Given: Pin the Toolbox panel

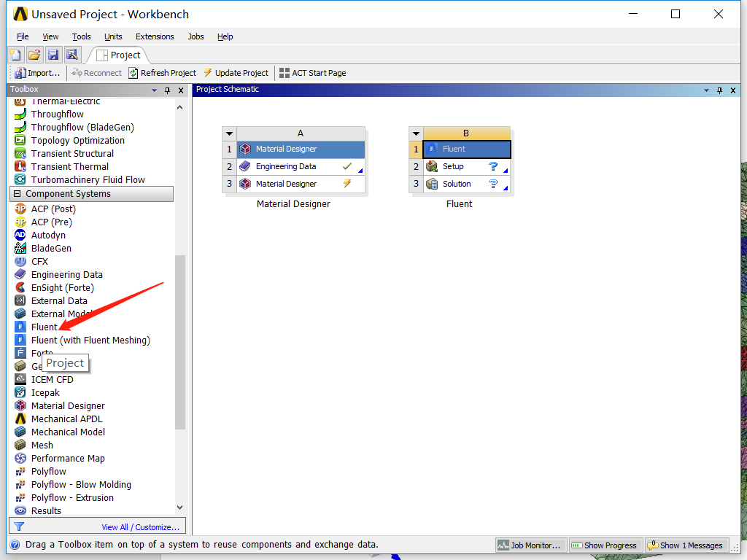Looking at the screenshot, I should pyautogui.click(x=167, y=90).
